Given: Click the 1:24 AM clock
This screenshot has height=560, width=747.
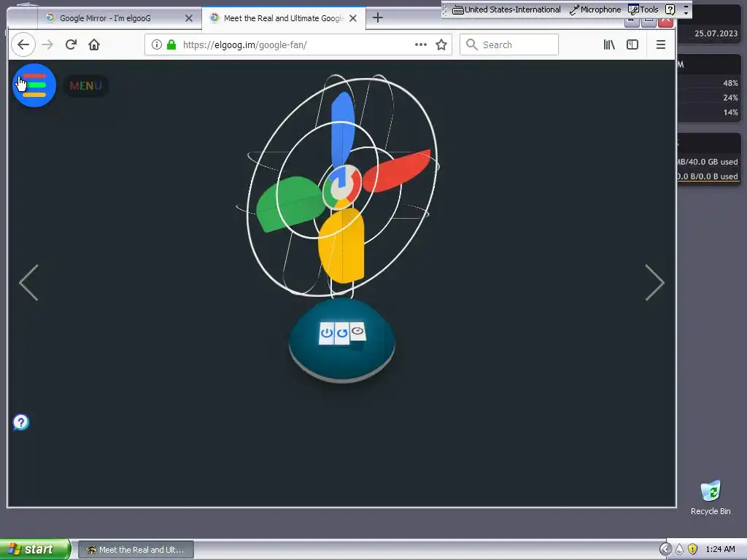Looking at the screenshot, I should pos(720,549).
